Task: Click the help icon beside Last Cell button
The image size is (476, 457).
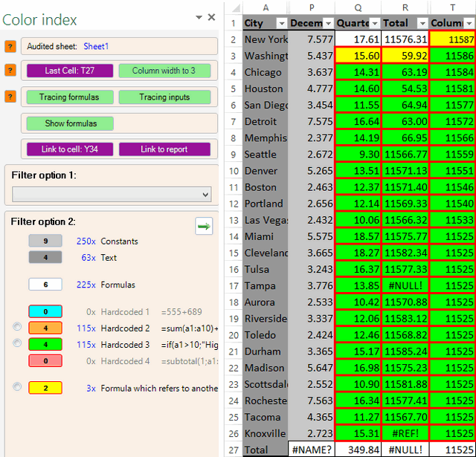Action: tap(10, 71)
